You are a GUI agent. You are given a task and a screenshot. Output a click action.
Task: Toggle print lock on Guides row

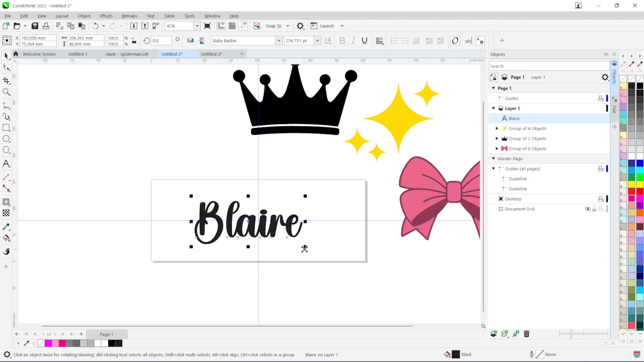pyautogui.click(x=600, y=98)
